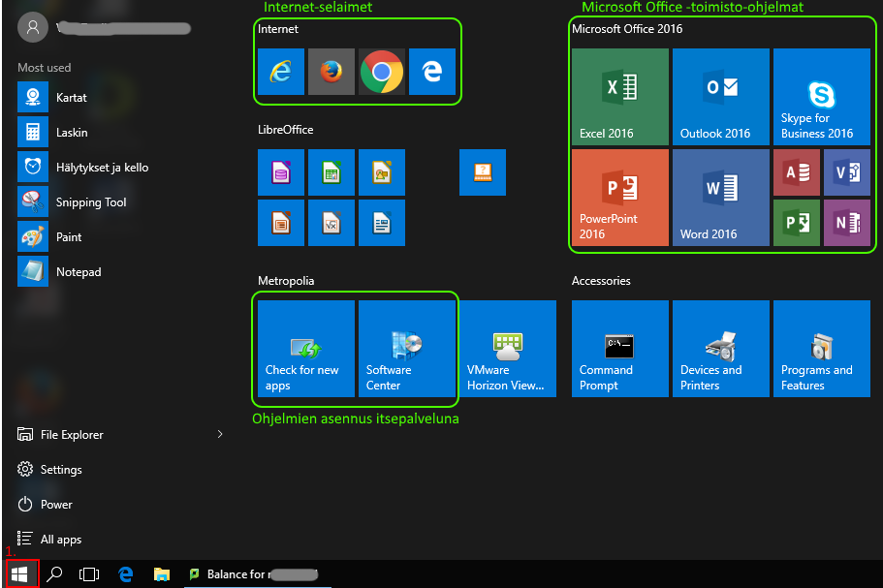This screenshot has width=883, height=588.
Task: Switch to the Balance for taskbar window
Action: tap(258, 573)
